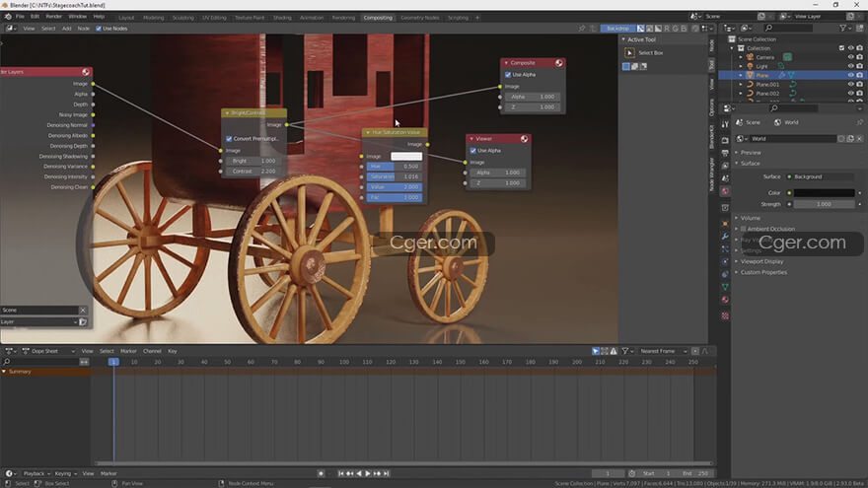This screenshot has height=488, width=868.
Task: Click the Composite node preview icon
Action: [x=559, y=63]
